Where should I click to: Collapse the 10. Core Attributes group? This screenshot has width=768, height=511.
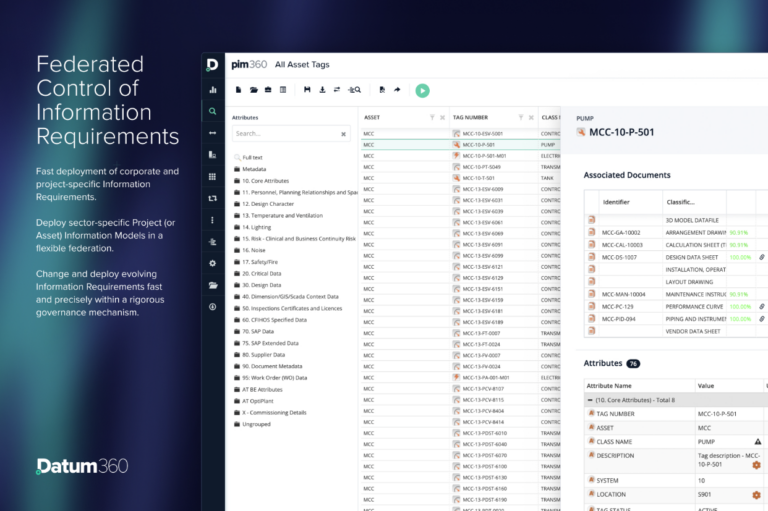click(590, 400)
